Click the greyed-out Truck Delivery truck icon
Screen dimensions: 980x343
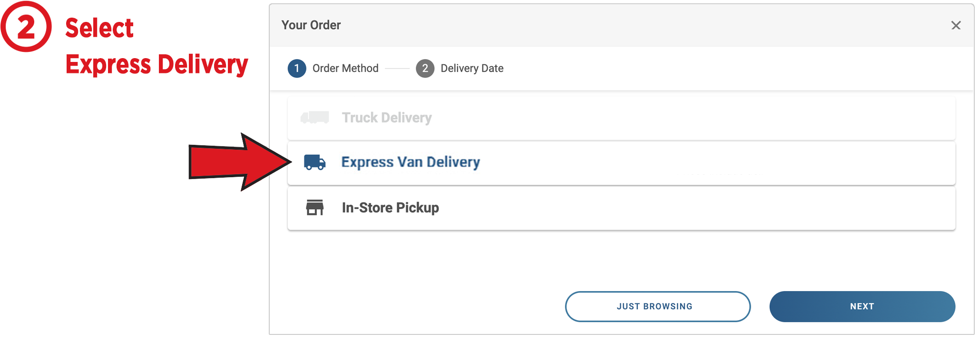coord(314,117)
